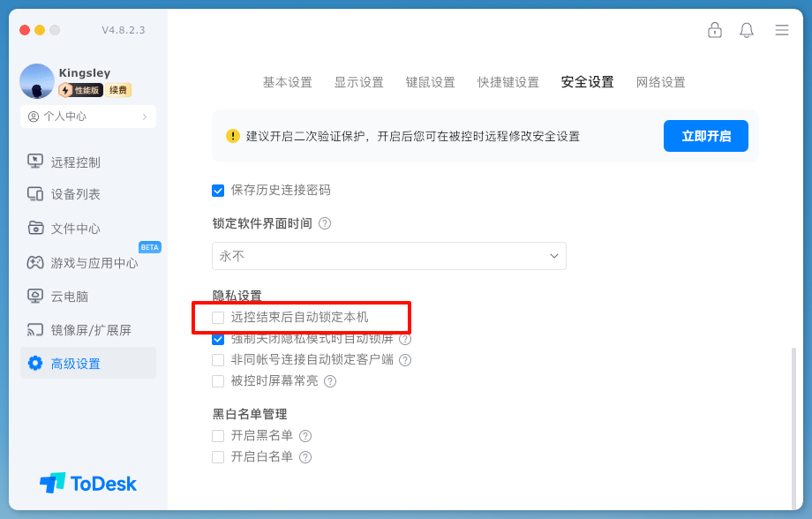Screen dimensions: 812x519
Task: Click help icon beside 锁定软件界面时间
Action: (x=325, y=223)
